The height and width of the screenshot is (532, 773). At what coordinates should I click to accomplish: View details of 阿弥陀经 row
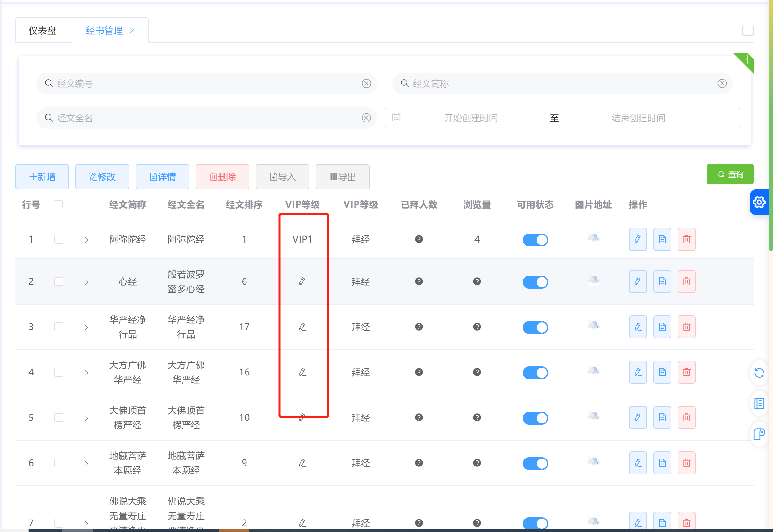coord(662,239)
